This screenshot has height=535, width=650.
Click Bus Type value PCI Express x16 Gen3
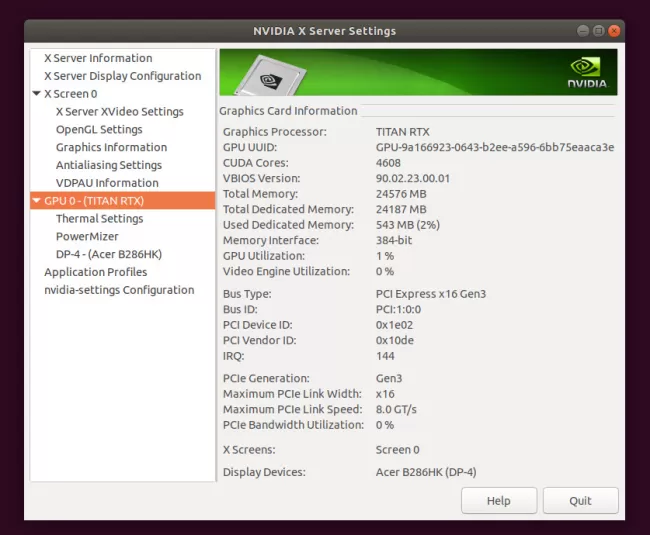(431, 294)
